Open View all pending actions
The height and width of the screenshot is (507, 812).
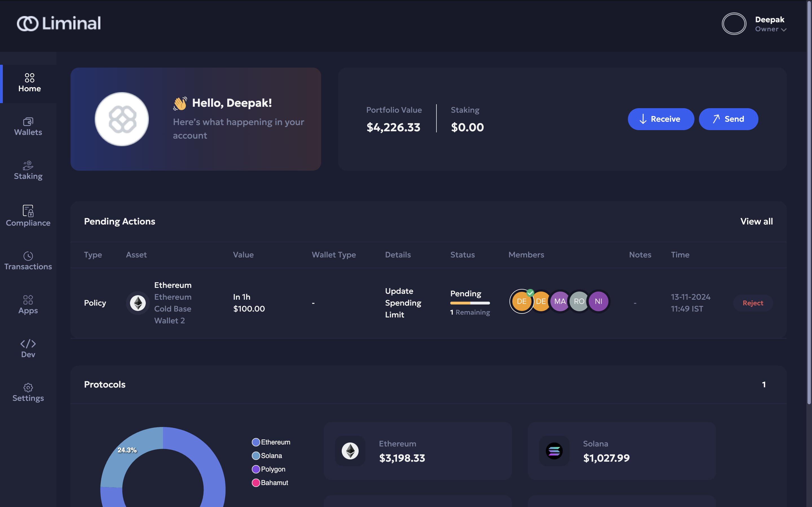(x=756, y=221)
